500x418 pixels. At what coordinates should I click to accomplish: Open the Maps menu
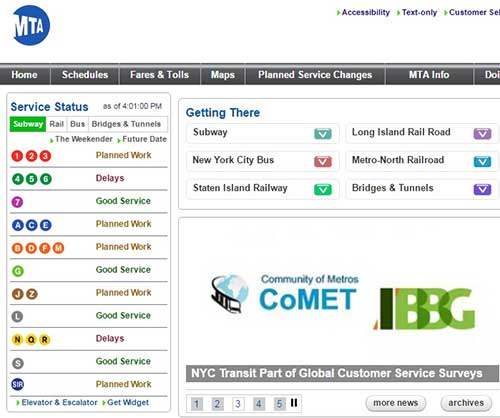pos(223,75)
